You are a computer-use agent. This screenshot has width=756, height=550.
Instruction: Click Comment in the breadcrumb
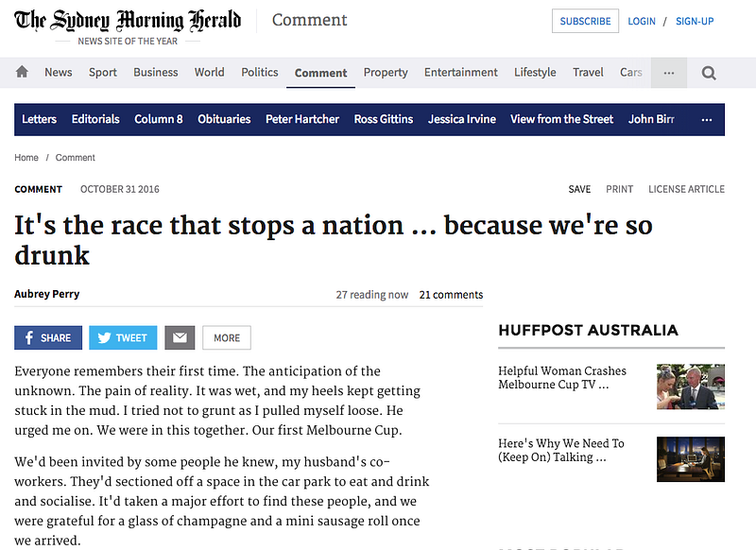coord(76,158)
